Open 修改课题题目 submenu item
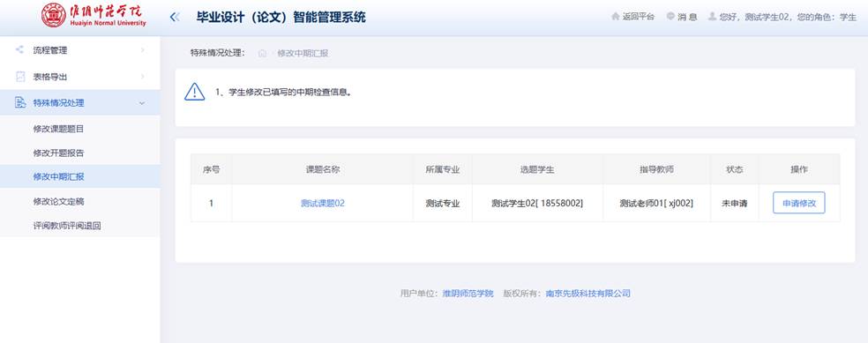868x343 pixels. pos(79,129)
